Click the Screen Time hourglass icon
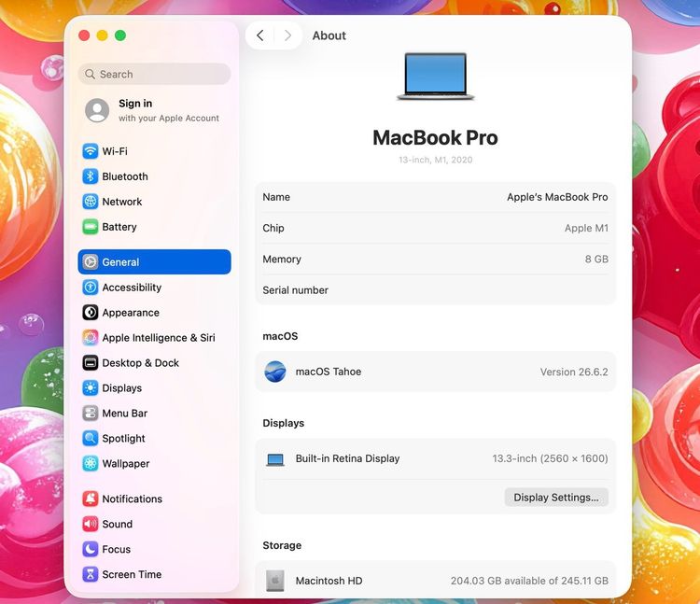Viewport: 700px width, 604px height. click(x=91, y=574)
